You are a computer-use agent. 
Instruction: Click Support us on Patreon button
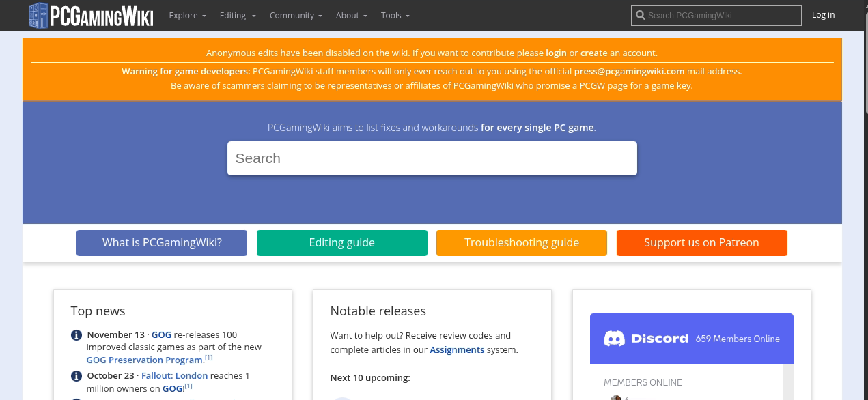pyautogui.click(x=701, y=243)
